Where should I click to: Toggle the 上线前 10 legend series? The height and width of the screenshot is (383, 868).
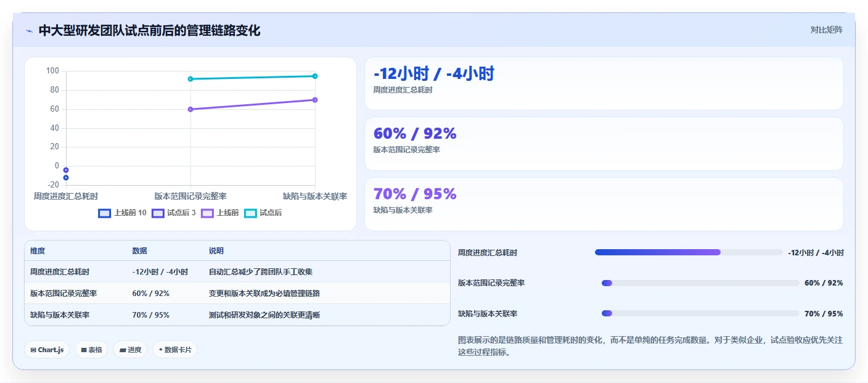[123, 213]
